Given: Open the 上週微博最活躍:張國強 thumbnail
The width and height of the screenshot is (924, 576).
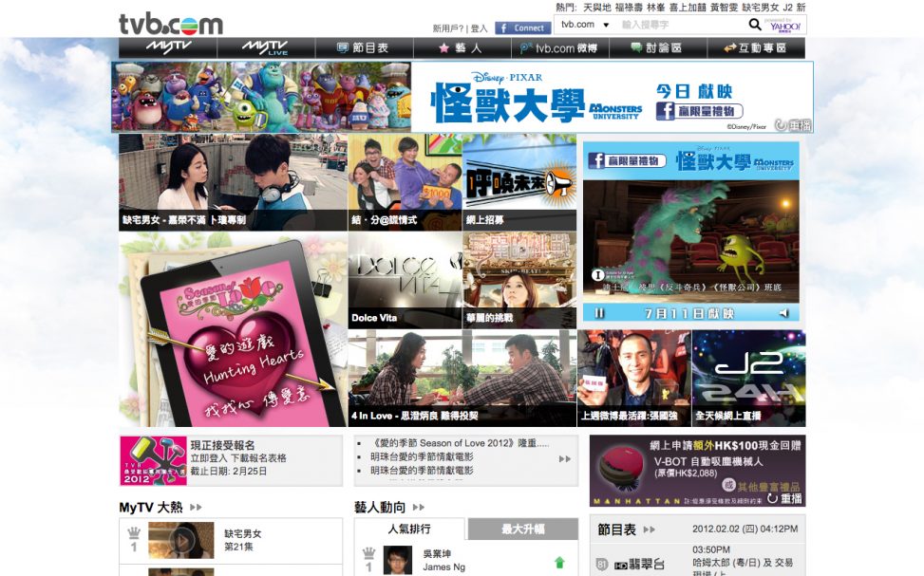Looking at the screenshot, I should click(x=633, y=378).
